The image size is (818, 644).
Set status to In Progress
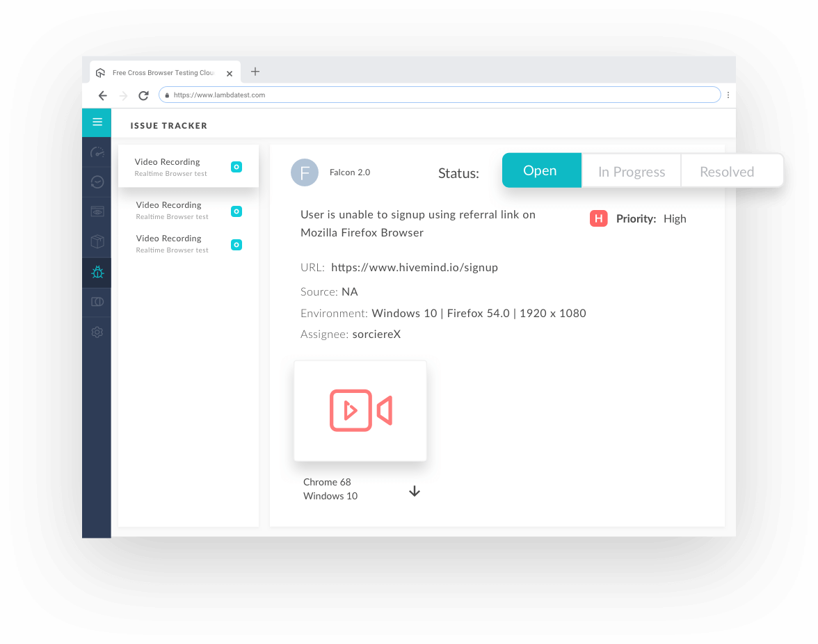click(631, 172)
